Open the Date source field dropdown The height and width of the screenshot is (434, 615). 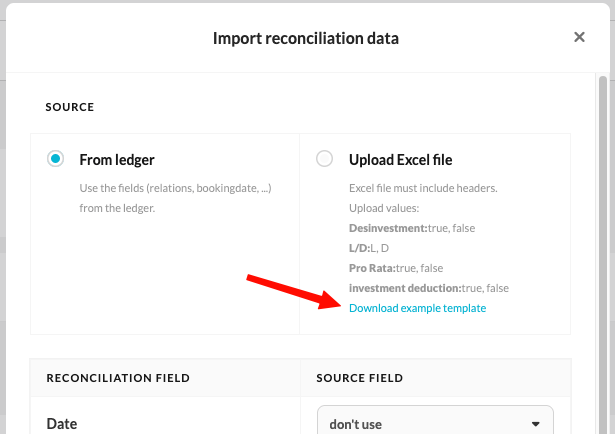point(435,424)
